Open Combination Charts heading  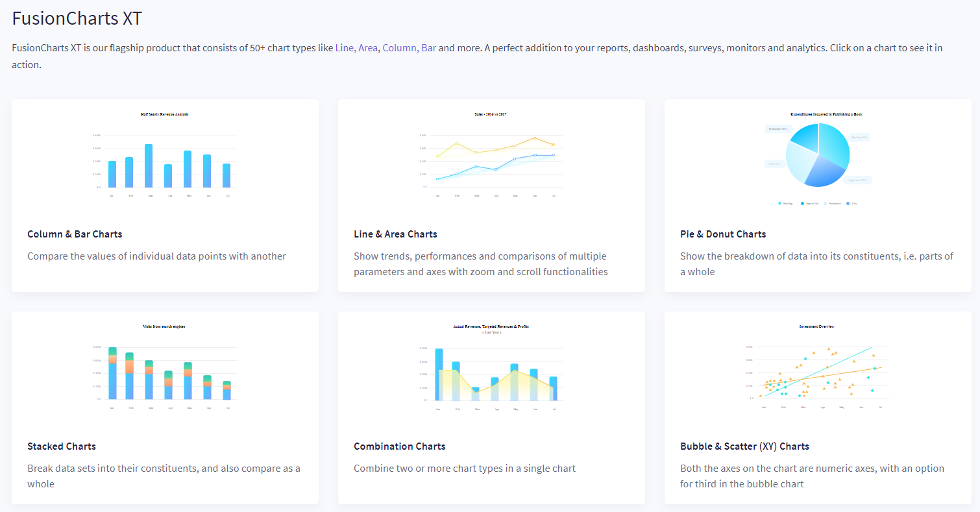point(399,446)
